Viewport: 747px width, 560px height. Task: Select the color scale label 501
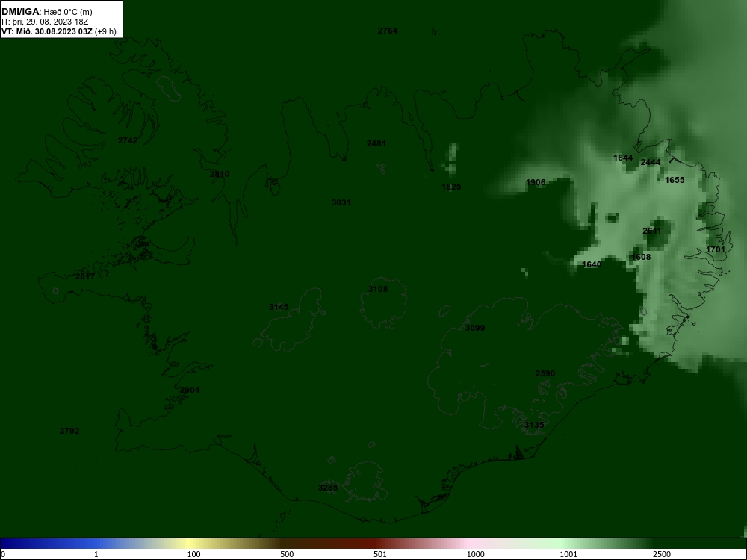pyautogui.click(x=380, y=554)
